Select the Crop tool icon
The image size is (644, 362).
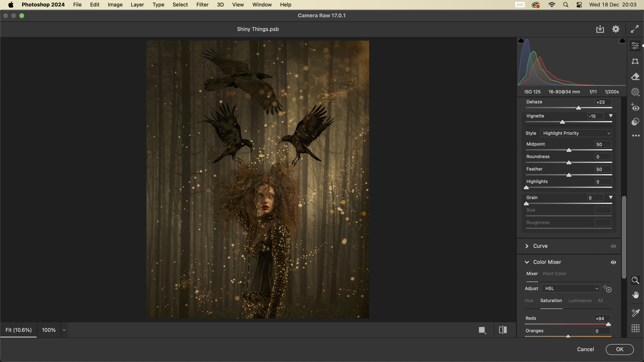[635, 61]
